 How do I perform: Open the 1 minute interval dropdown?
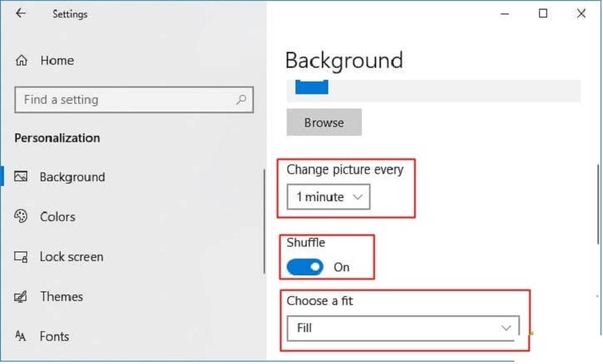tap(328, 196)
